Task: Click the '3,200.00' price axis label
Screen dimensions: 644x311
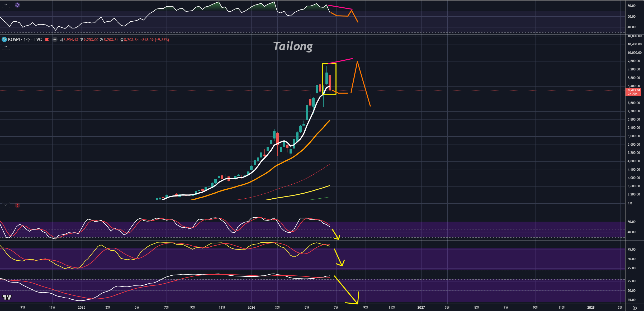Action: point(634,194)
